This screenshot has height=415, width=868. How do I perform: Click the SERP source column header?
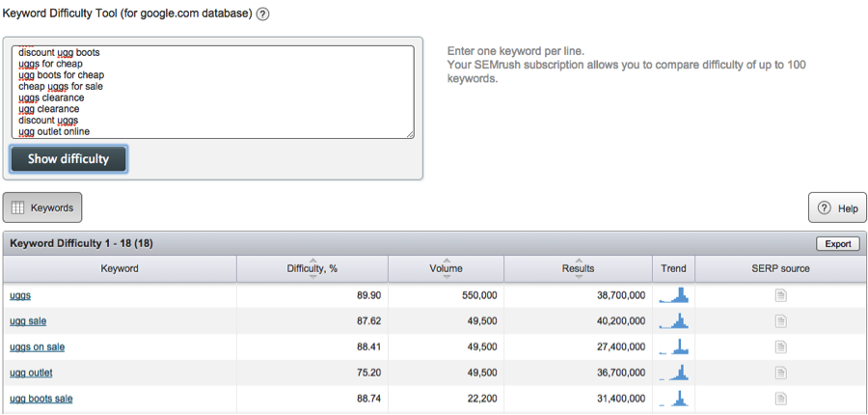780,268
